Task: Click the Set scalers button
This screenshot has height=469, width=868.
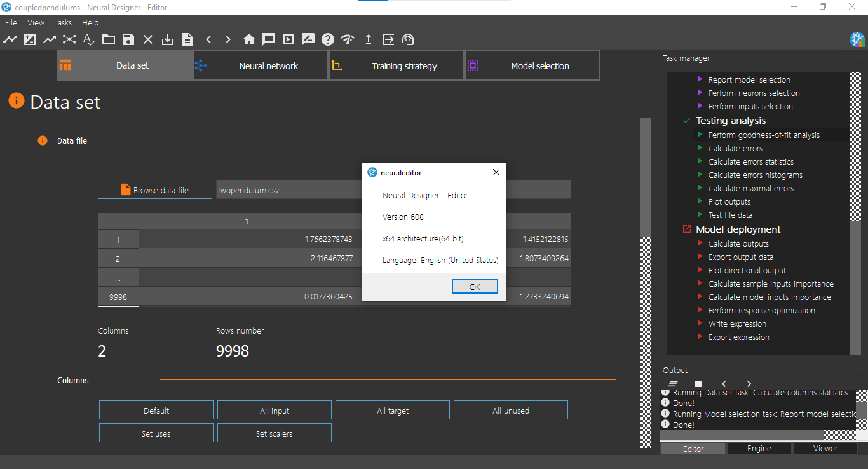Action: point(275,433)
